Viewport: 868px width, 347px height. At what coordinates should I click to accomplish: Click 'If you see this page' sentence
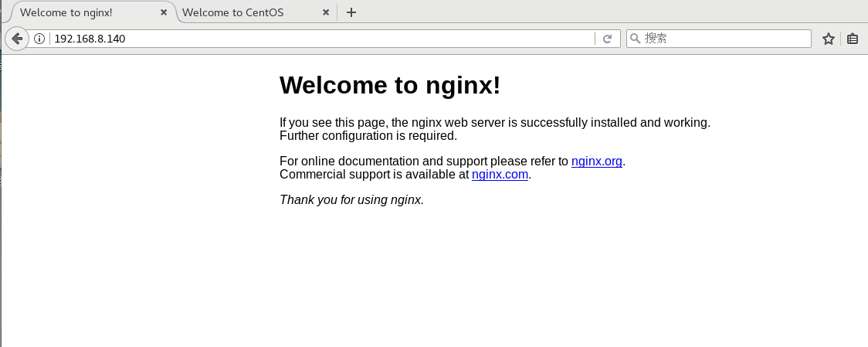pyautogui.click(x=495, y=123)
